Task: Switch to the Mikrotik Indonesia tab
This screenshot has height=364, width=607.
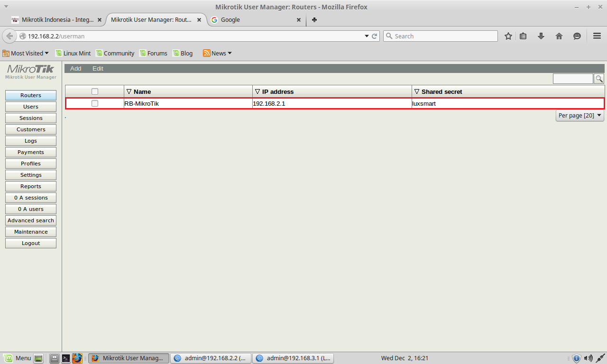Action: 57,20
